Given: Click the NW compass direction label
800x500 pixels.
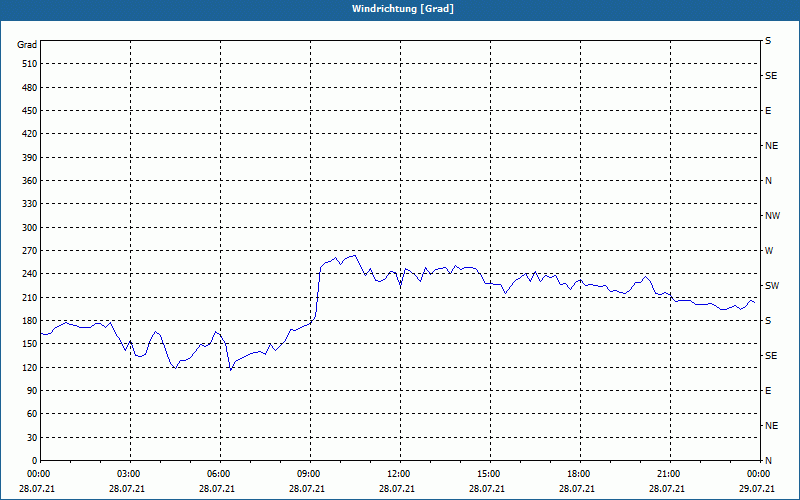Looking at the screenshot, I should click(x=772, y=216).
